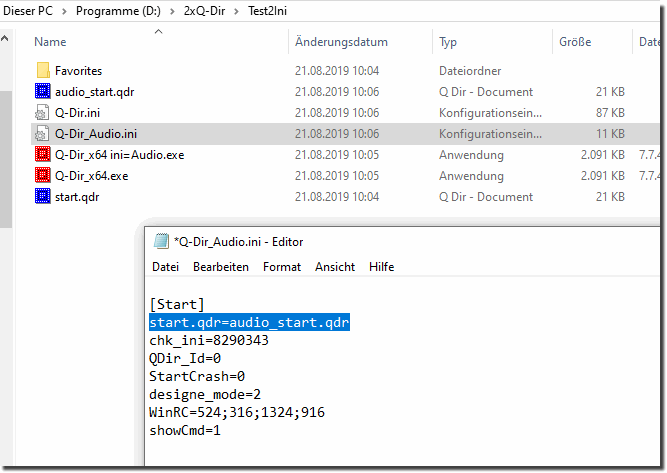Select the file name Favorites
Image resolution: width=667 pixels, height=473 pixels.
tap(78, 71)
